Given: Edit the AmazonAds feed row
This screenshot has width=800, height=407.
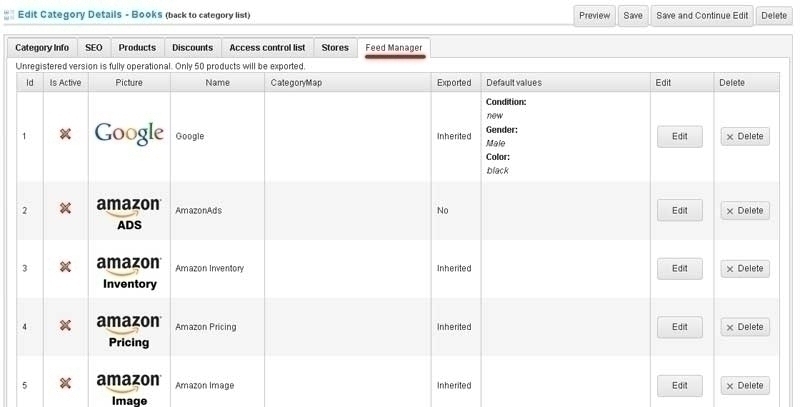Looking at the screenshot, I should coord(680,210).
